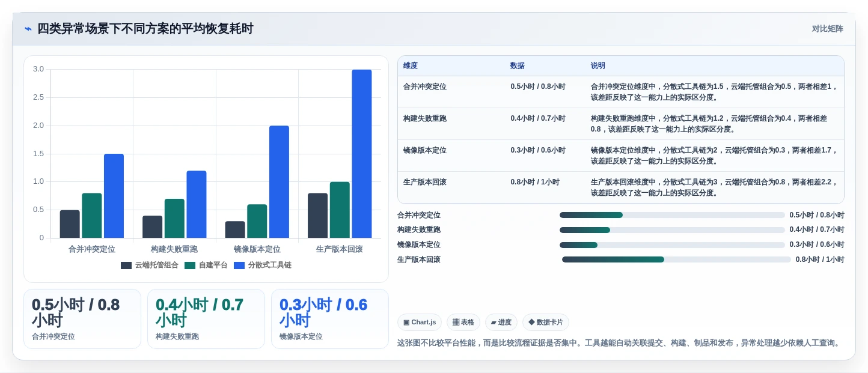Click the 分散式工具链 bar for 合并冲突定位
Image resolution: width=868 pixels, height=373 pixels.
click(x=114, y=196)
